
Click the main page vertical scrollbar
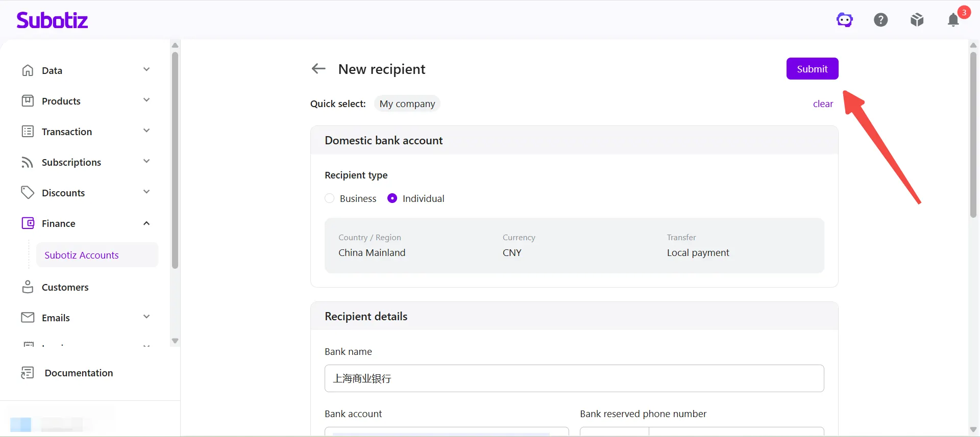(x=973, y=135)
